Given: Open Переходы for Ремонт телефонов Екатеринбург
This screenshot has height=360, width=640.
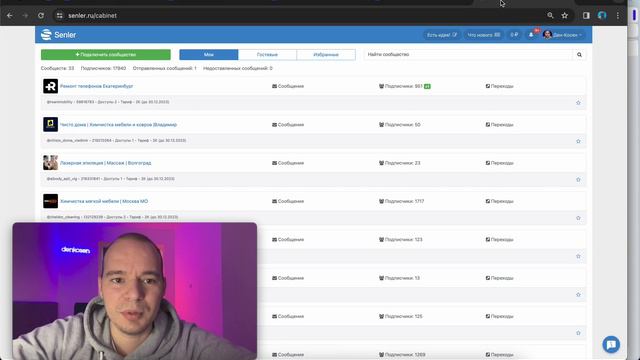Looking at the screenshot, I should [500, 86].
